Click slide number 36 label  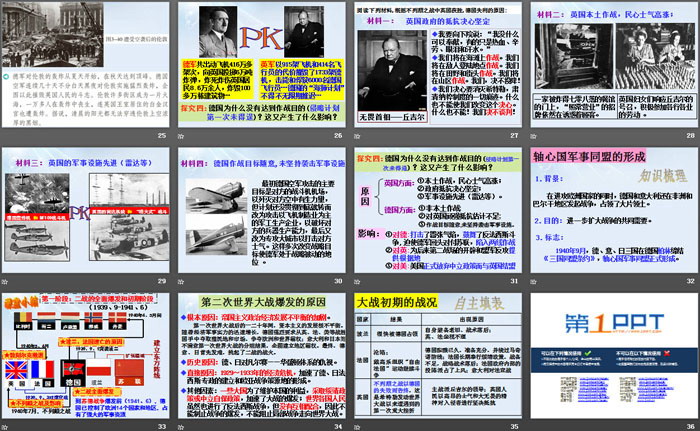tap(690, 427)
